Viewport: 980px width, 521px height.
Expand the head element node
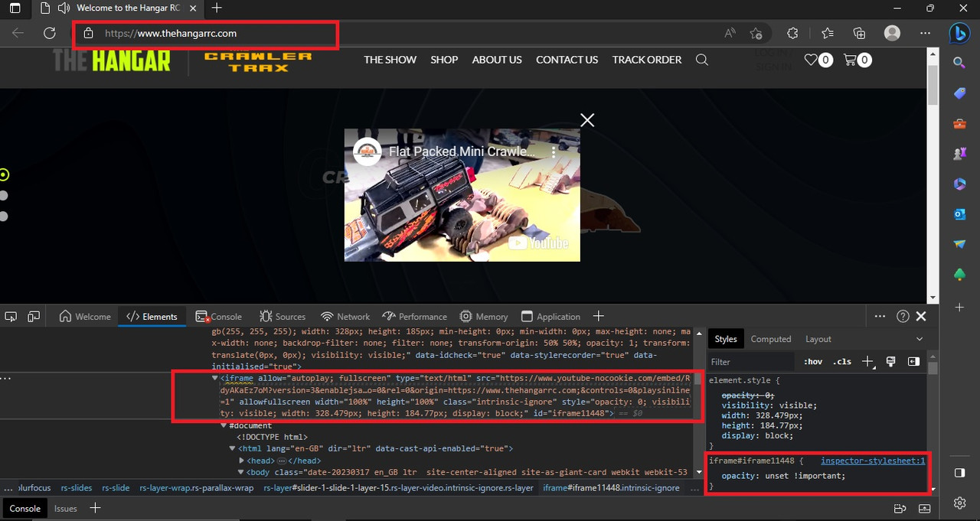click(242, 461)
